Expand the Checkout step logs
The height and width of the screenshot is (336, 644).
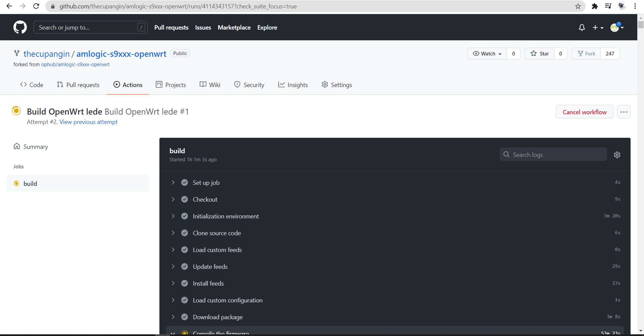coord(173,199)
